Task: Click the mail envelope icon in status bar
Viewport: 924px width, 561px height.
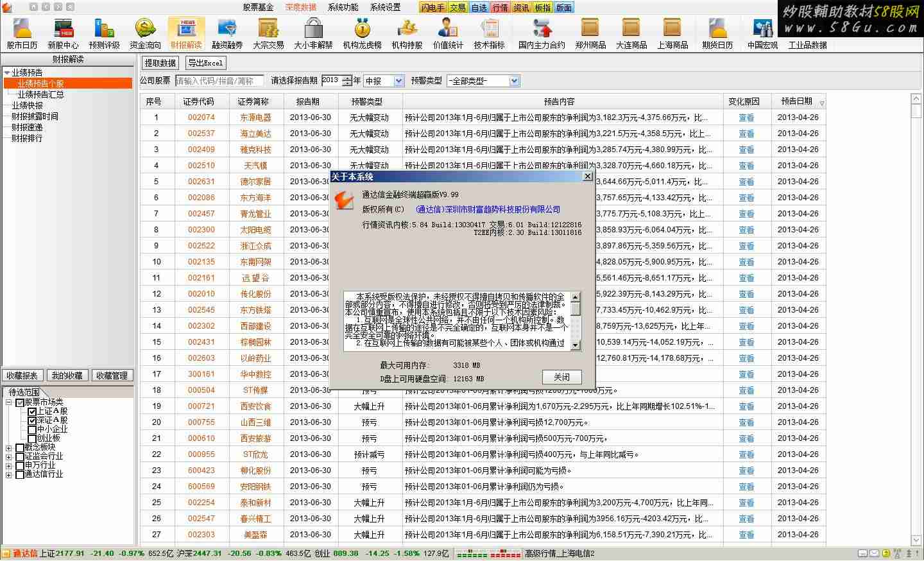Action: (875, 553)
